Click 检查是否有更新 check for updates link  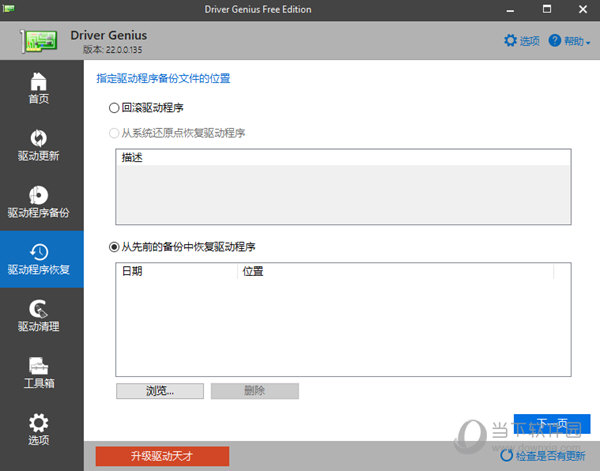coord(543,456)
